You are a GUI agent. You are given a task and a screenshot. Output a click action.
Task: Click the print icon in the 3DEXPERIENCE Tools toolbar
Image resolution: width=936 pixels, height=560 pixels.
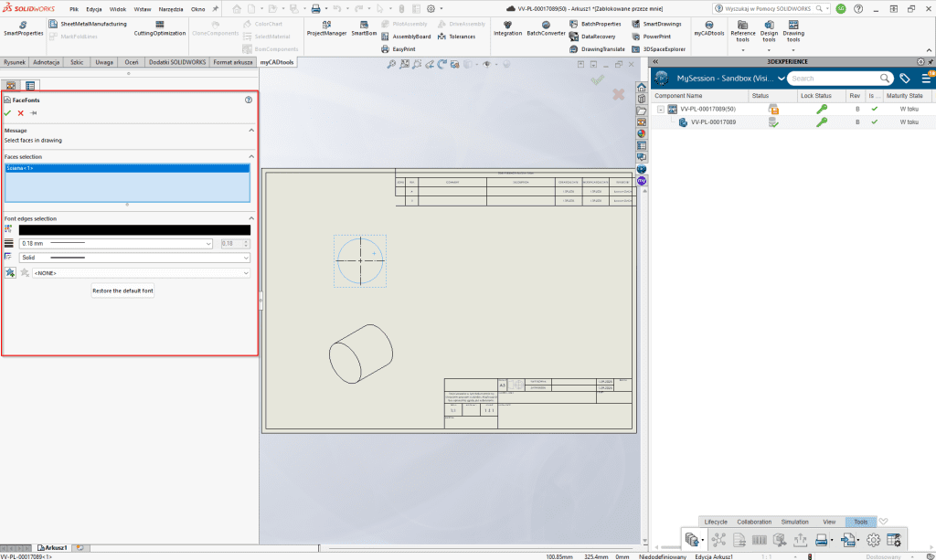[822, 540]
